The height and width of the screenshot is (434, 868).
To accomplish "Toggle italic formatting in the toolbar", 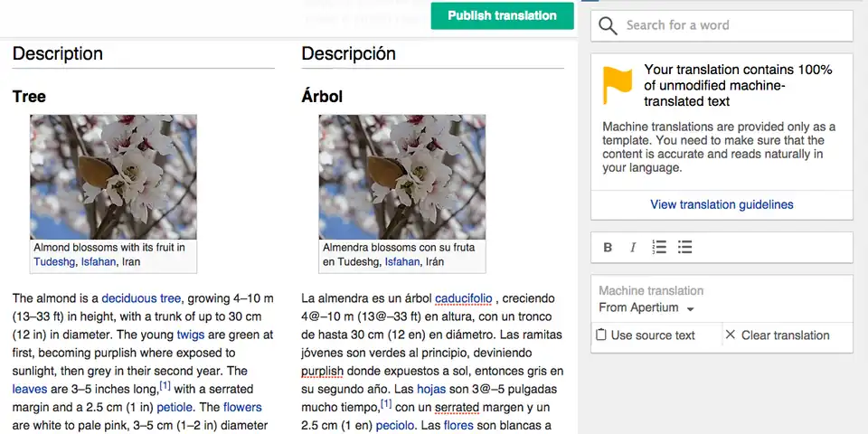I will click(x=633, y=248).
